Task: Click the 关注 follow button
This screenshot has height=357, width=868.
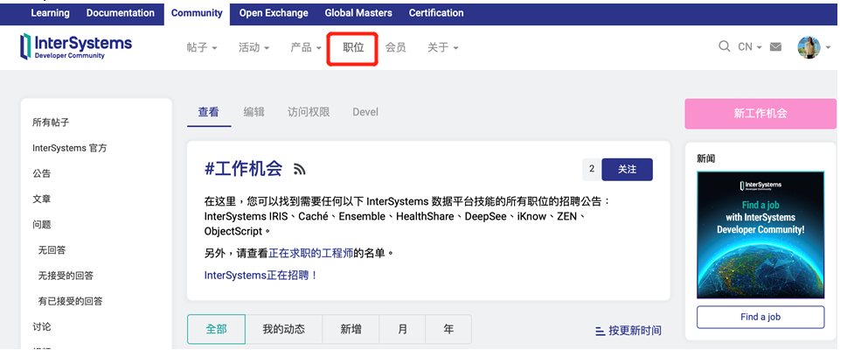Action: (627, 170)
